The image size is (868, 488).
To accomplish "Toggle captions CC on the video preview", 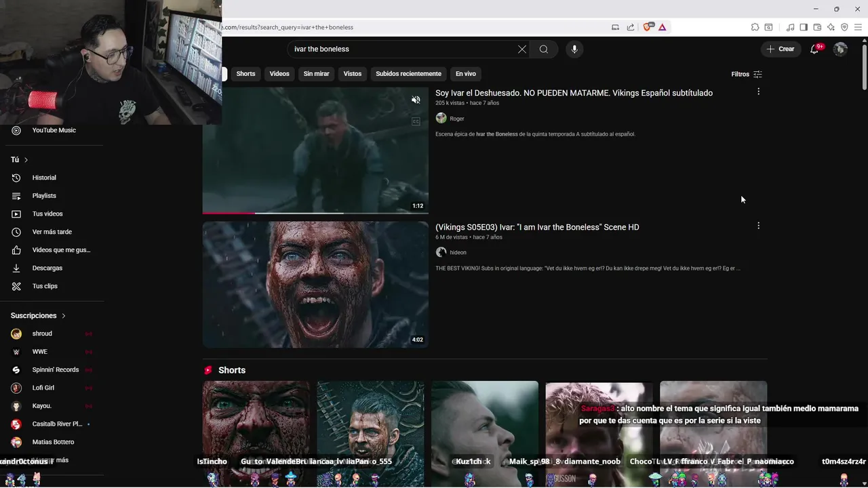I will (x=416, y=121).
